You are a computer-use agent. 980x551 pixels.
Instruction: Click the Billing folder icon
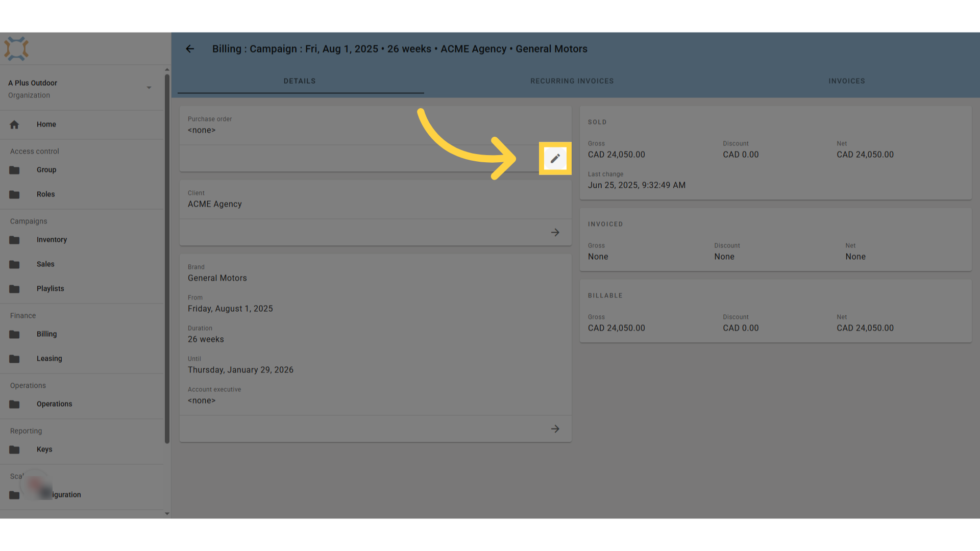point(14,334)
